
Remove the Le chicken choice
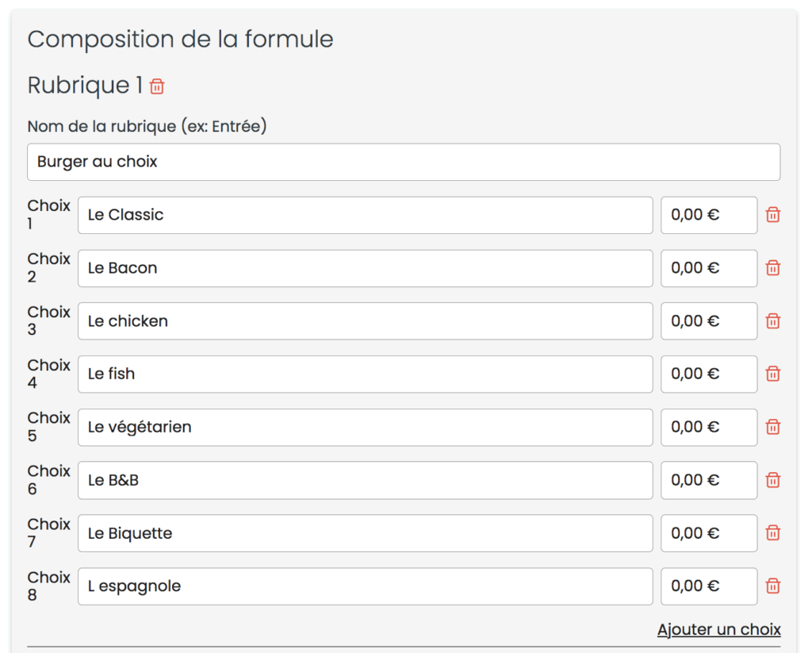coord(772,321)
